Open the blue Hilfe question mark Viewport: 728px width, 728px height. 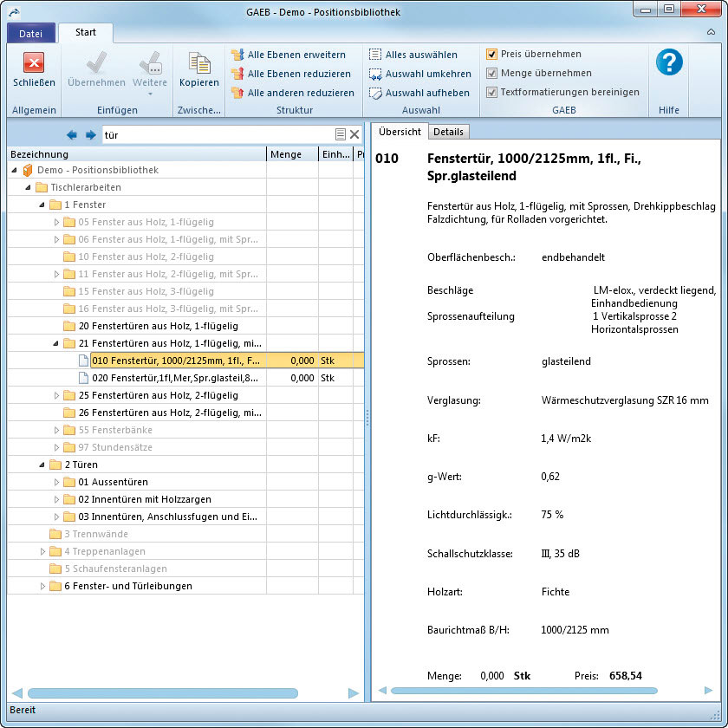(x=669, y=62)
